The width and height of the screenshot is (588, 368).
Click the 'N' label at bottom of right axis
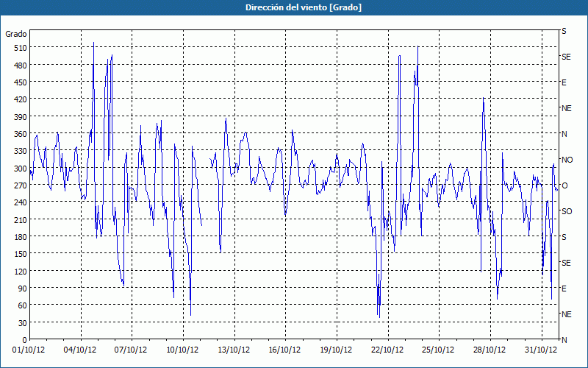(564, 340)
